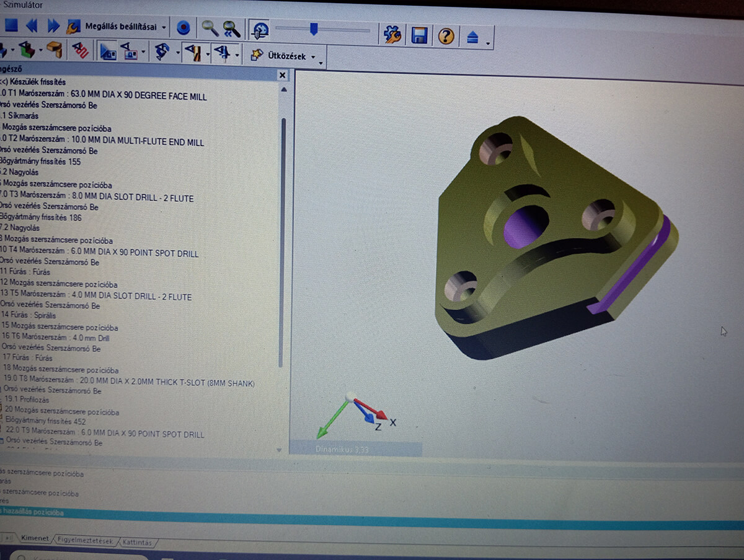Click the fast-forward double-arrow button
Image resolution: width=744 pixels, height=560 pixels.
53,26
